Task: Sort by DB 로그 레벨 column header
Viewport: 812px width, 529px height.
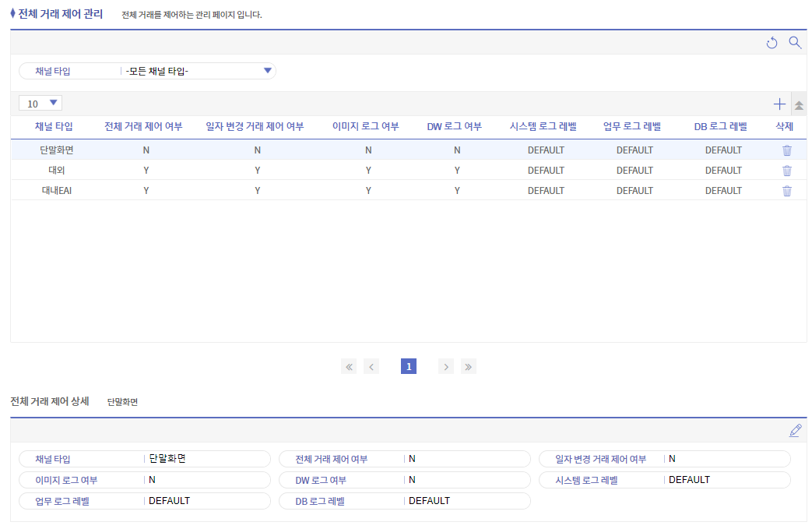Action: 721,126
